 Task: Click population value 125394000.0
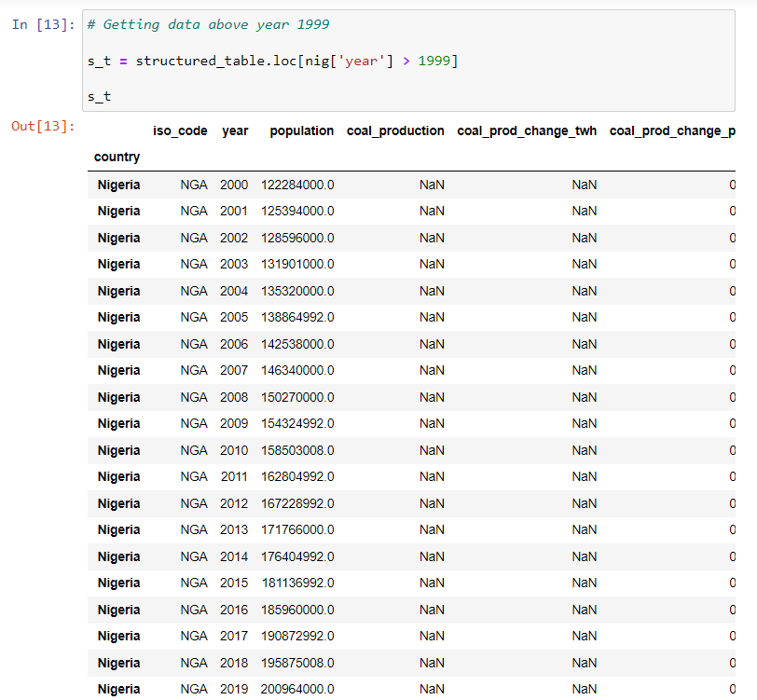[297, 211]
